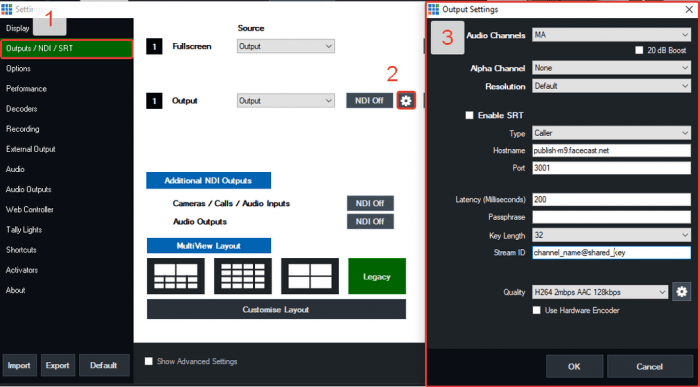The width and height of the screenshot is (700, 387).
Task: Open Quality settings gear in Output Settings
Action: pos(681,292)
